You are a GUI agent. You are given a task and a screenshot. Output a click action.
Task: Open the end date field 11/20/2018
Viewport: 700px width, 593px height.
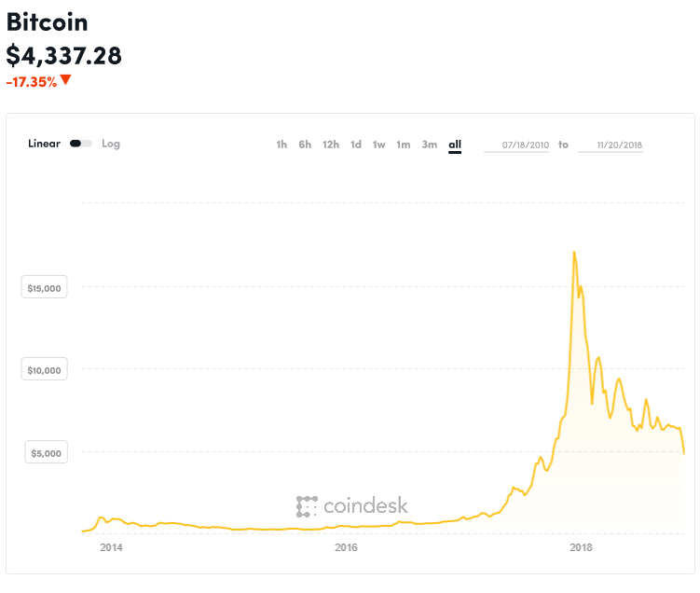[x=611, y=145]
